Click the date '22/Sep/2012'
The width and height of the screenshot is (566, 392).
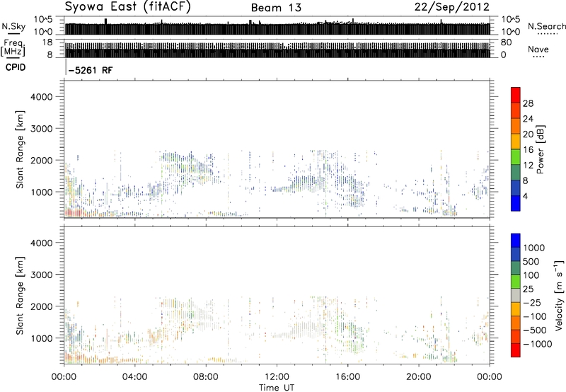point(452,7)
